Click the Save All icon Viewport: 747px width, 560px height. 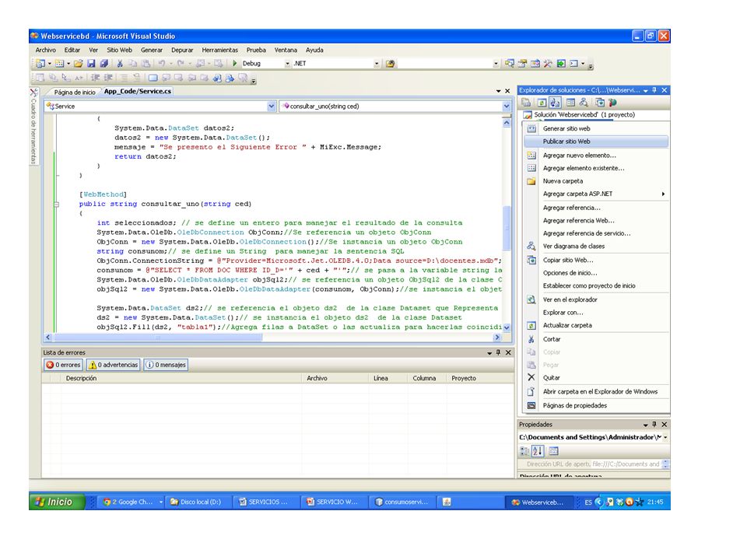pos(103,63)
